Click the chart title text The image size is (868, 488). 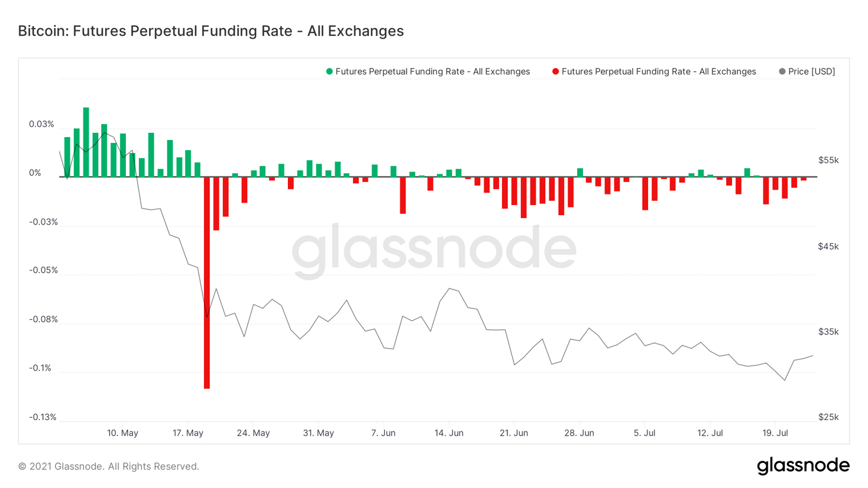point(211,31)
